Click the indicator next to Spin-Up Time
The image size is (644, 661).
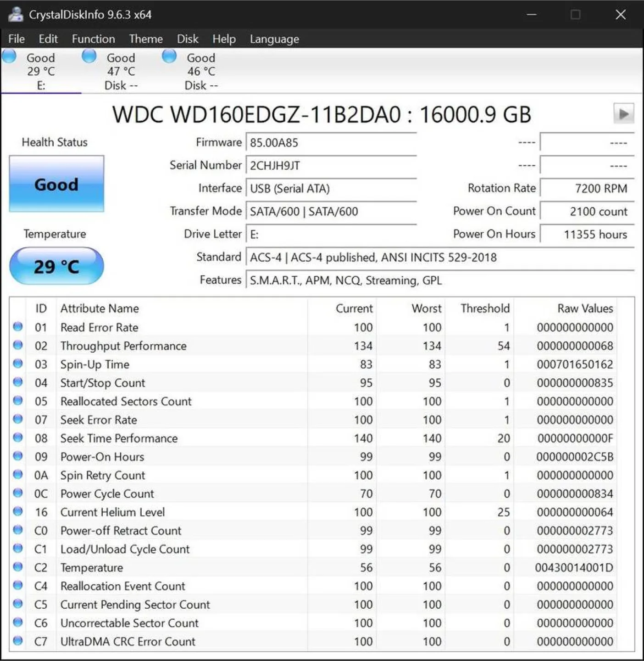[18, 364]
